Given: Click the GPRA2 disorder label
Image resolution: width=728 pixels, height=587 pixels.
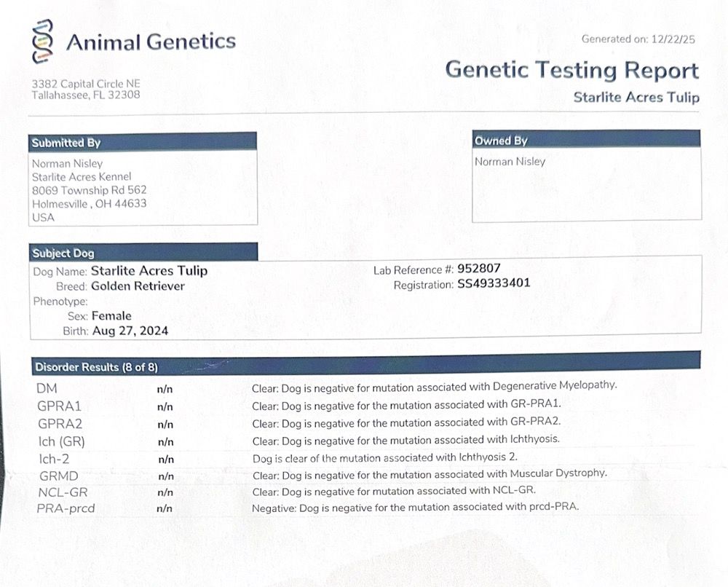Looking at the screenshot, I should (59, 423).
